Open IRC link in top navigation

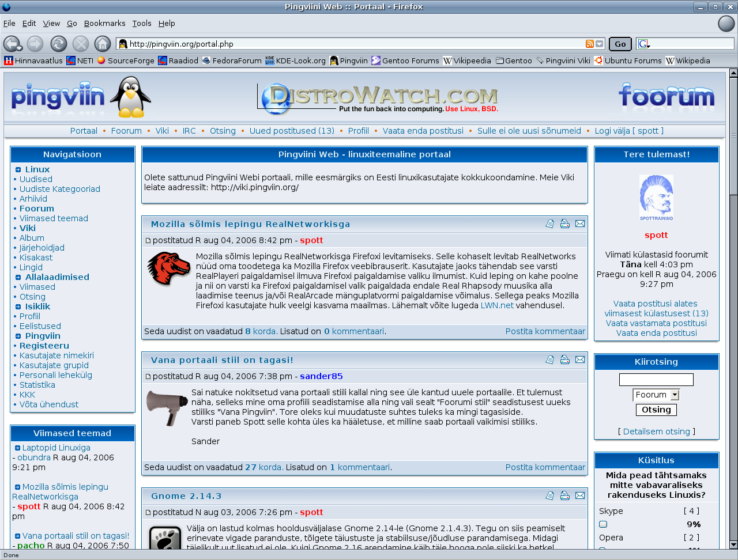[x=189, y=131]
